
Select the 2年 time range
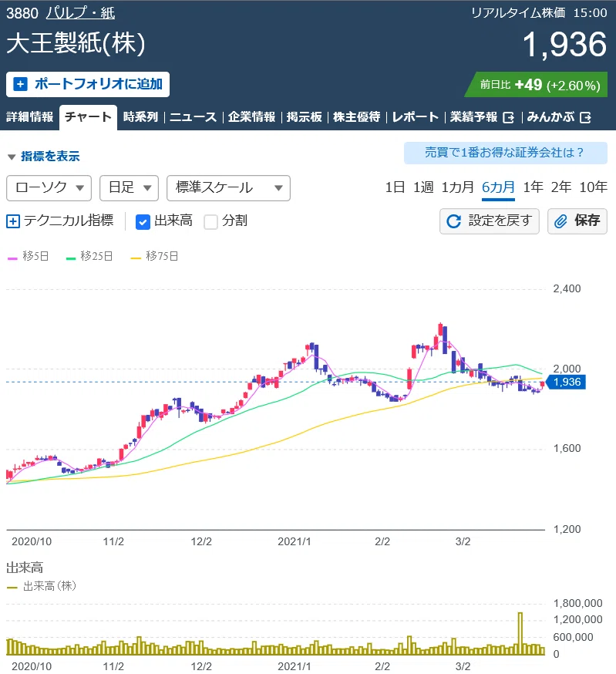[x=561, y=187]
